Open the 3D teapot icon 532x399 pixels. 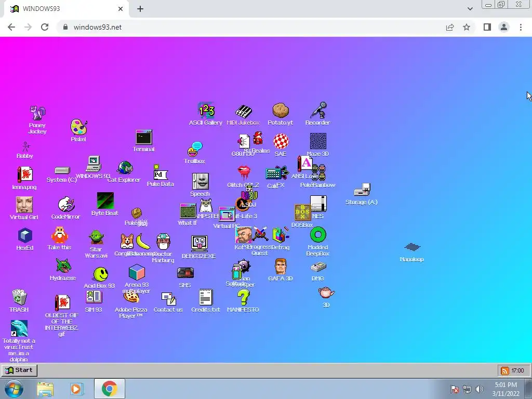326,292
